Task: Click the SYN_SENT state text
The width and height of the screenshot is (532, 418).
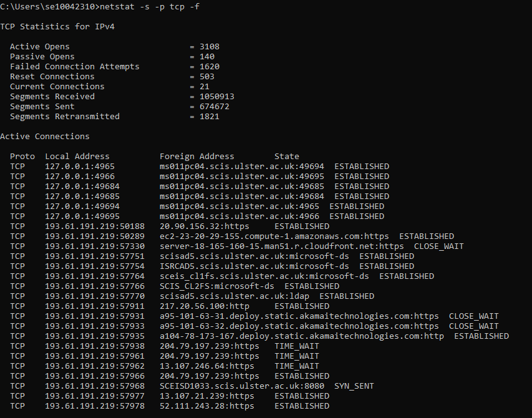Action: pyautogui.click(x=354, y=386)
